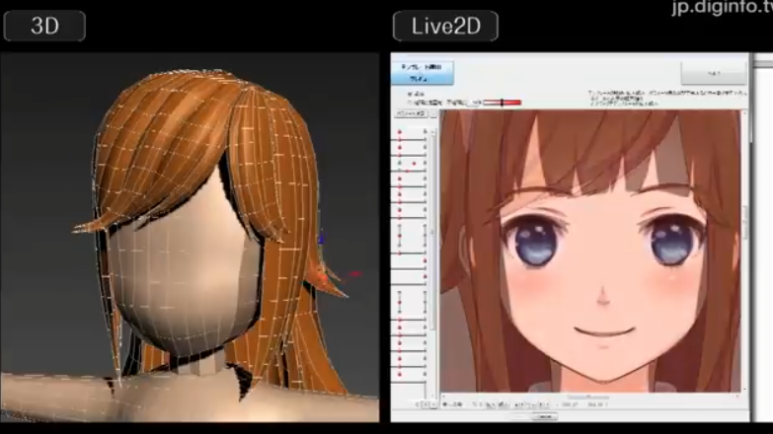The height and width of the screenshot is (434, 773).
Task: Click the blue template button in Live2D window
Action: 422,73
